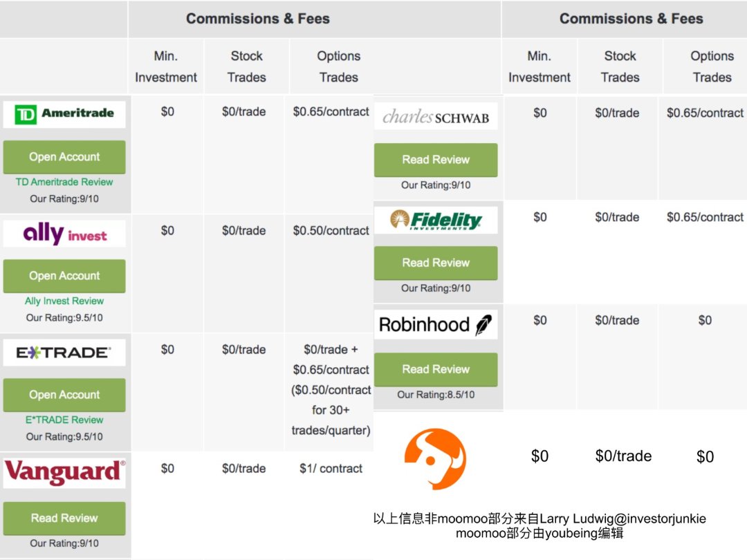Screen dimensions: 747x560
Task: Click the E*TRADE logo
Action: click(64, 353)
